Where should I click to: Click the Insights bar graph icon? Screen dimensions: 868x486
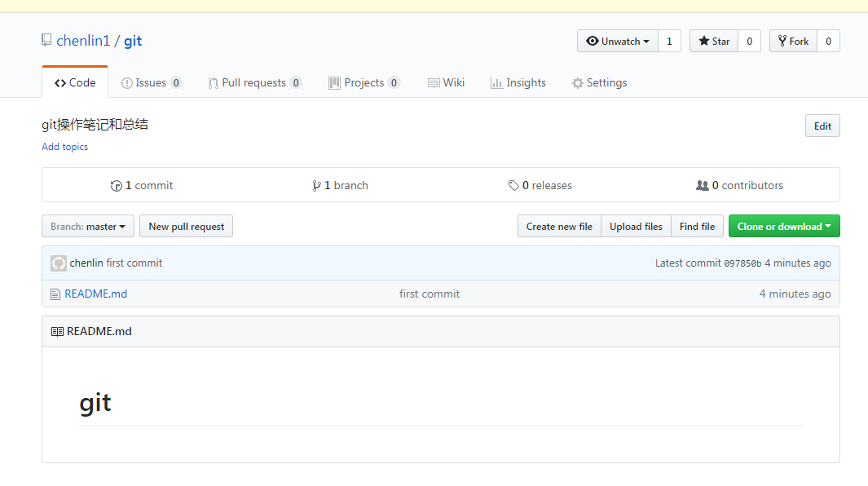point(496,83)
